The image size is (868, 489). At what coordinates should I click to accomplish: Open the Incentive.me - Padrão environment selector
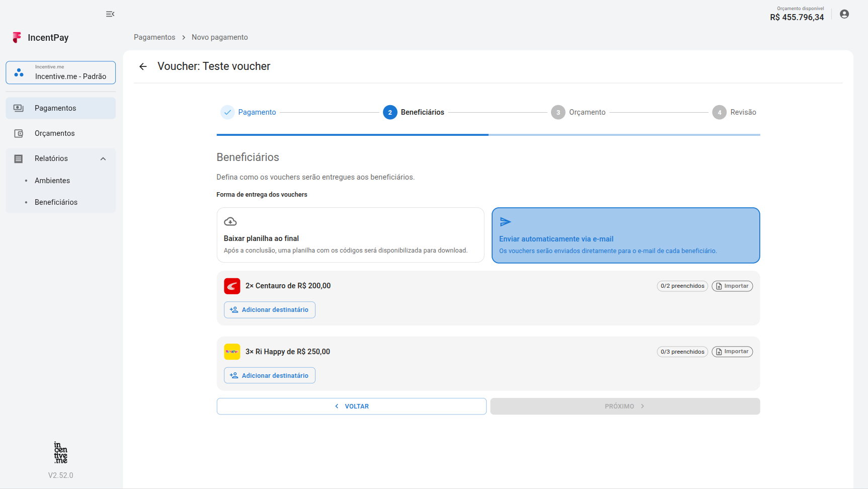(61, 72)
